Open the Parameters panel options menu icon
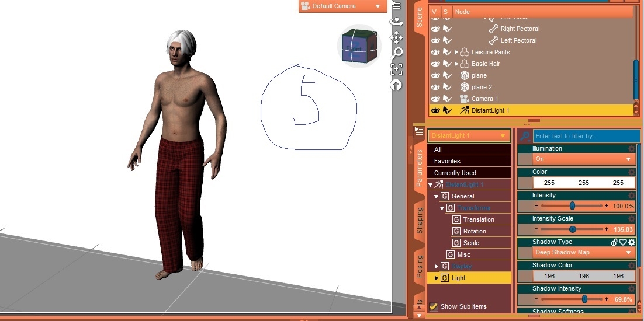Viewport: 644px width, 321px height. pos(419,131)
